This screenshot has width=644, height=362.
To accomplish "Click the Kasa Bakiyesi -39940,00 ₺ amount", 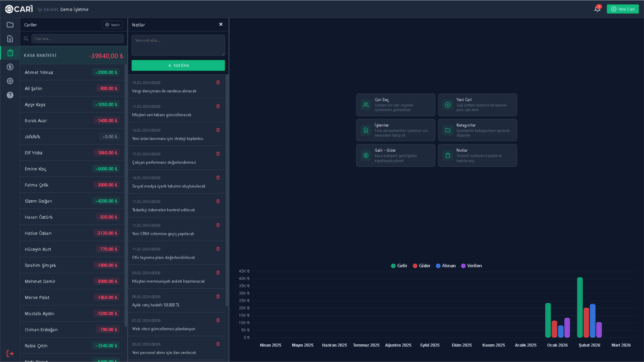I will point(106,56).
